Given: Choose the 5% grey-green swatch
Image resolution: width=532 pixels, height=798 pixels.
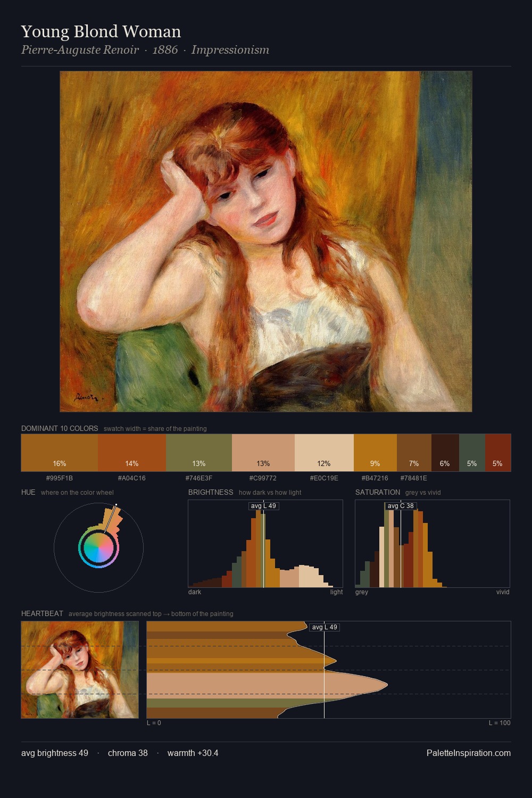Looking at the screenshot, I should 472,453.
